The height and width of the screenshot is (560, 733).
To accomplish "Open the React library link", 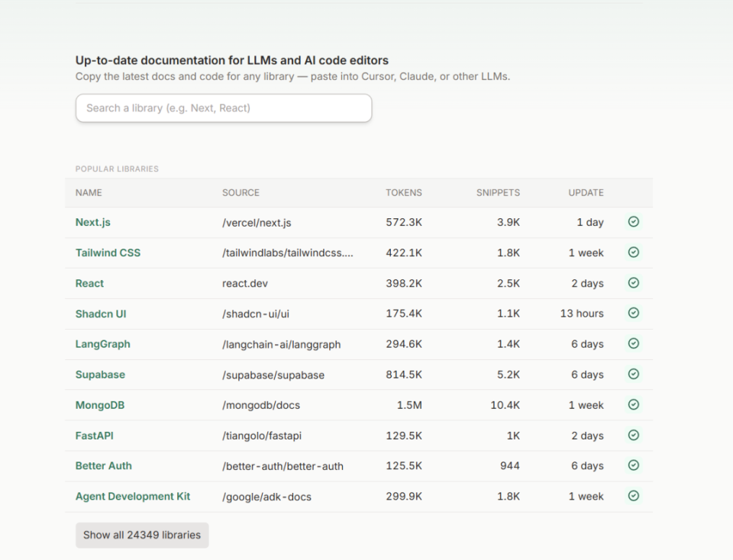I will [89, 283].
